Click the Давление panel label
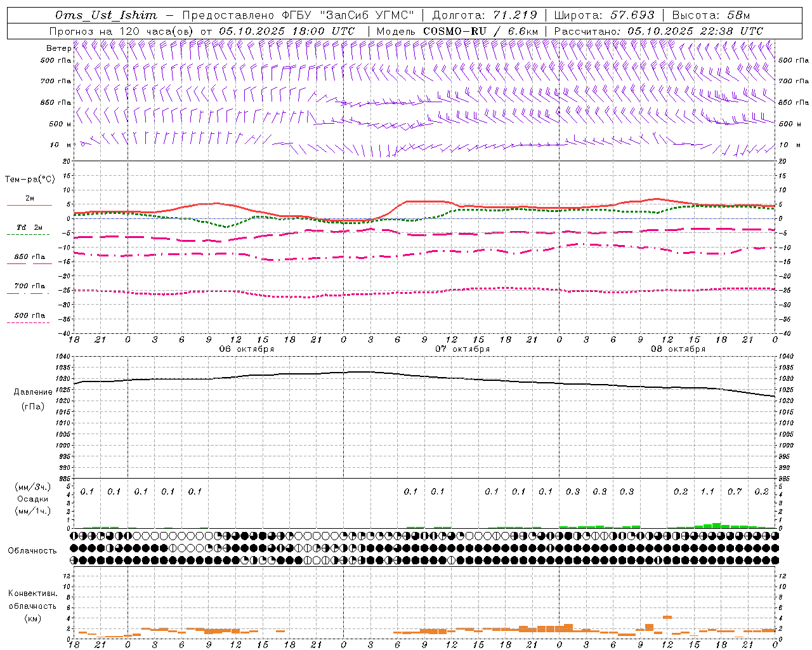Image resolution: width=812 pixels, height=650 pixels. pyautogui.click(x=33, y=392)
